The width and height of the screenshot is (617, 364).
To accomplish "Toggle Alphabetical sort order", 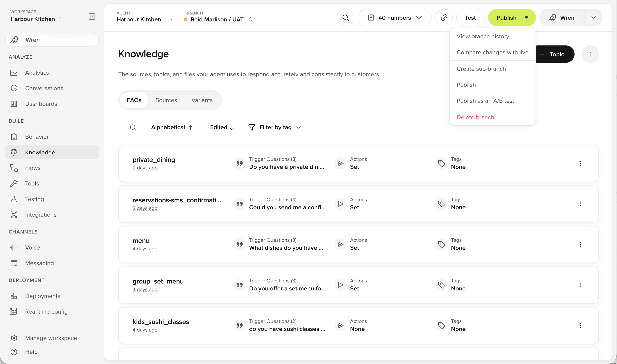I will pyautogui.click(x=172, y=127).
